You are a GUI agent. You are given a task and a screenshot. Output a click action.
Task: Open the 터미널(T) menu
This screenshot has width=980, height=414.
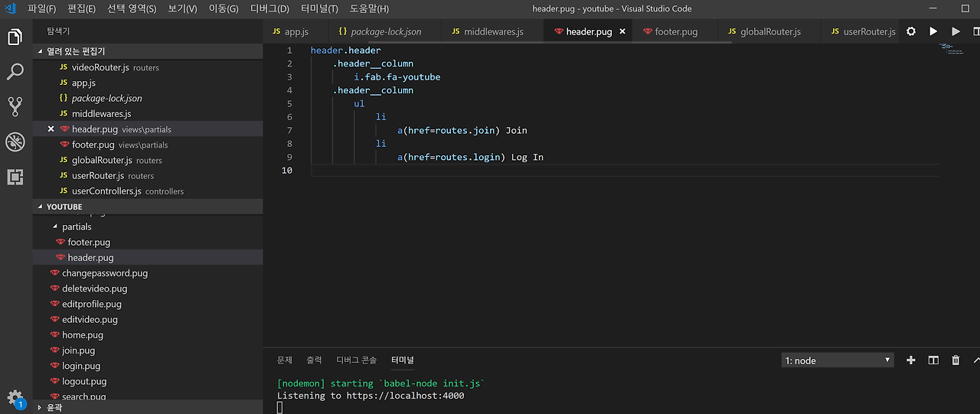(x=319, y=8)
